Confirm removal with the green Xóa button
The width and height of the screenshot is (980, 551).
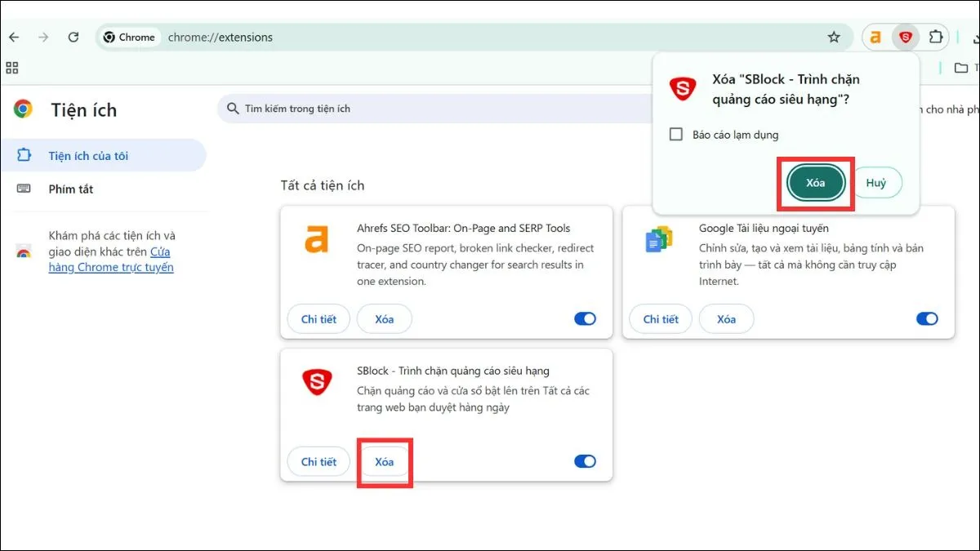pyautogui.click(x=815, y=184)
